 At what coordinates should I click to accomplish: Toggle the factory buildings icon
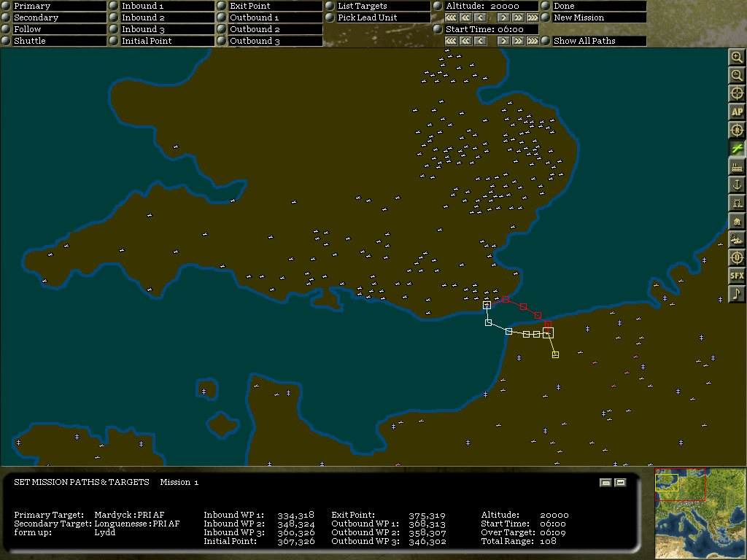(x=737, y=167)
